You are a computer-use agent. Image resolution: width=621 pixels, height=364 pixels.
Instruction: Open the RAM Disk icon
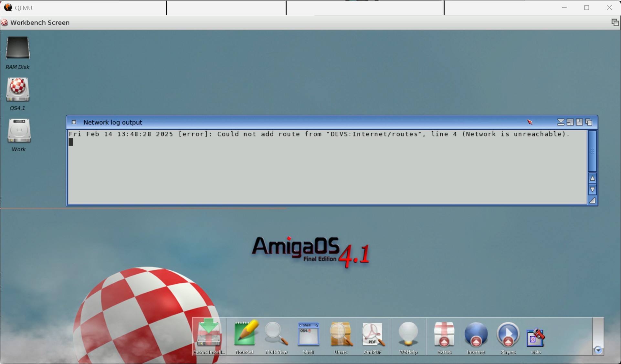(x=17, y=48)
